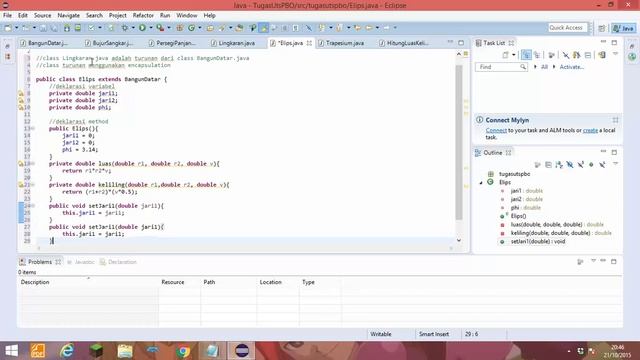640x360 pixels.
Task: Toggle Mark Occurrences in main toolbar
Action: (264, 28)
